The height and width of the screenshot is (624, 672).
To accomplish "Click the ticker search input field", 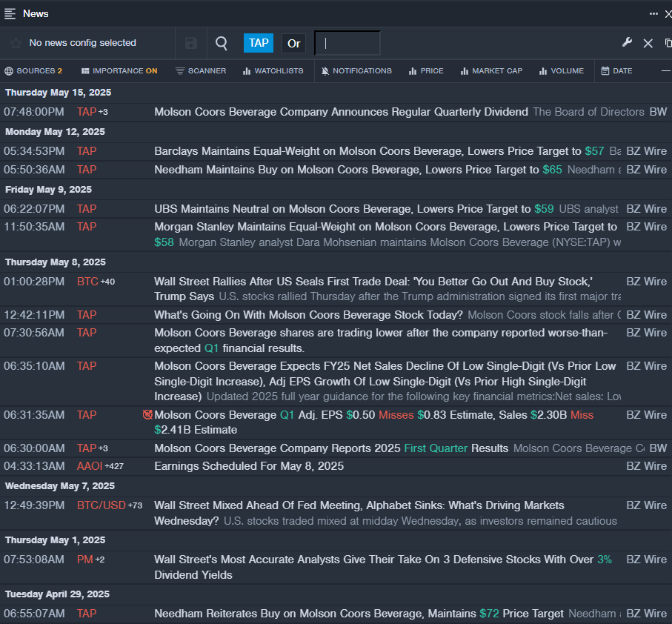I will click(347, 43).
